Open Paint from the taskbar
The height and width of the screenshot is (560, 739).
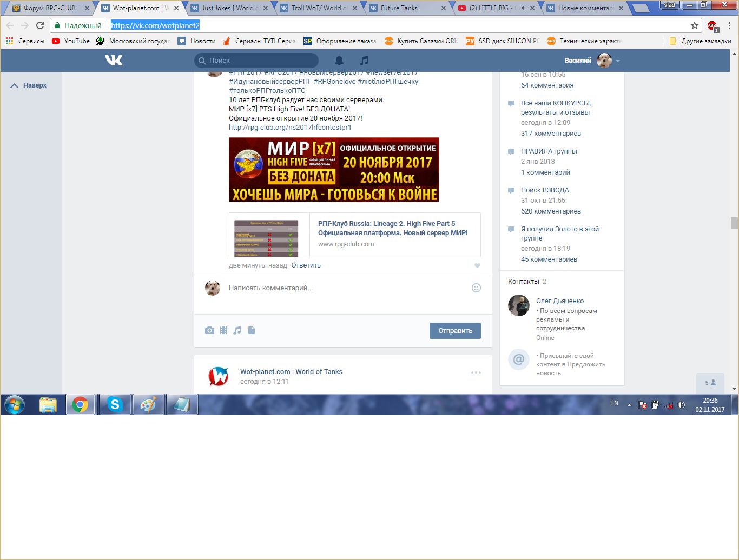(x=148, y=404)
